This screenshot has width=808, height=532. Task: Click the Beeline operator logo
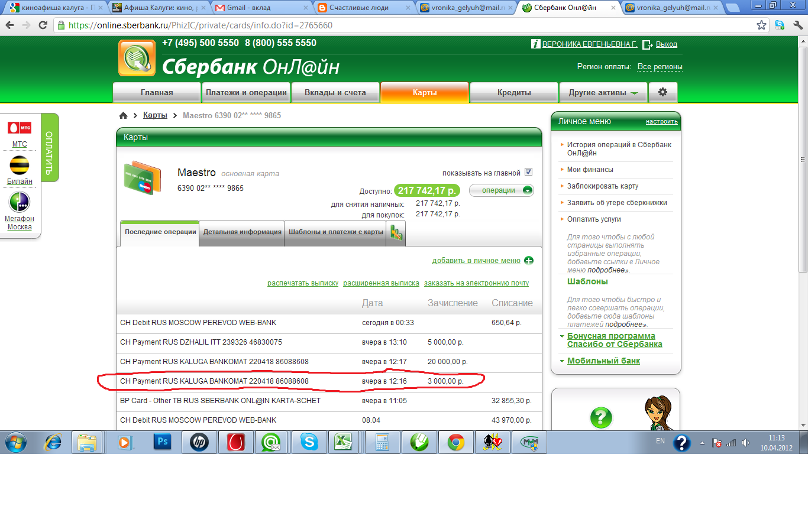(x=20, y=165)
